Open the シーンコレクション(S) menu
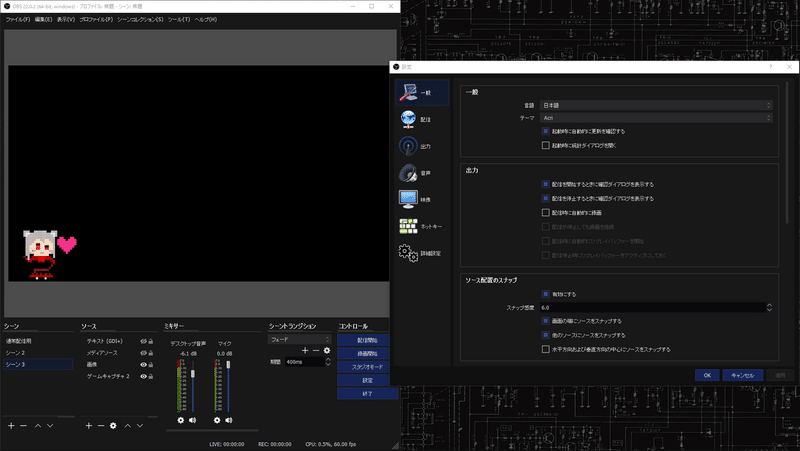 [140, 19]
